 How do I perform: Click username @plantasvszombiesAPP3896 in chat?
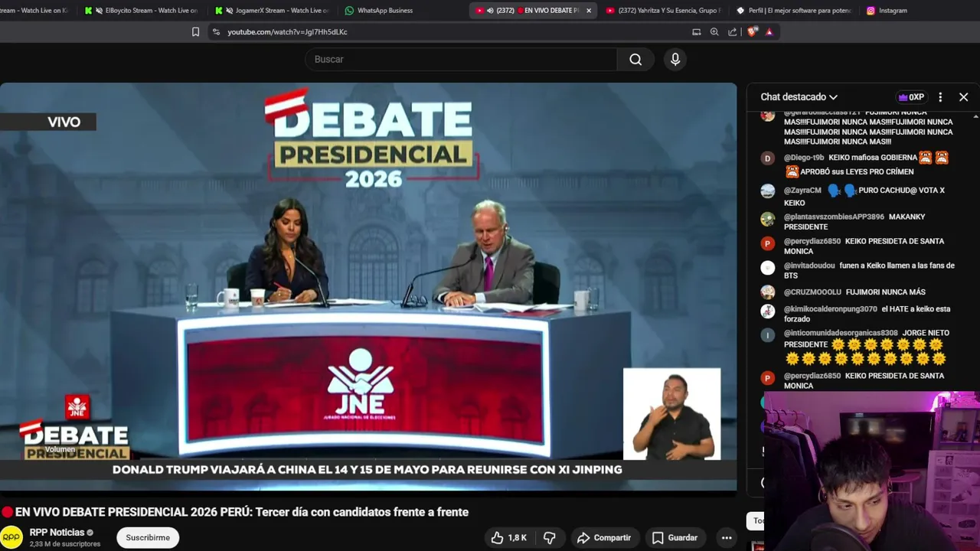[834, 217]
